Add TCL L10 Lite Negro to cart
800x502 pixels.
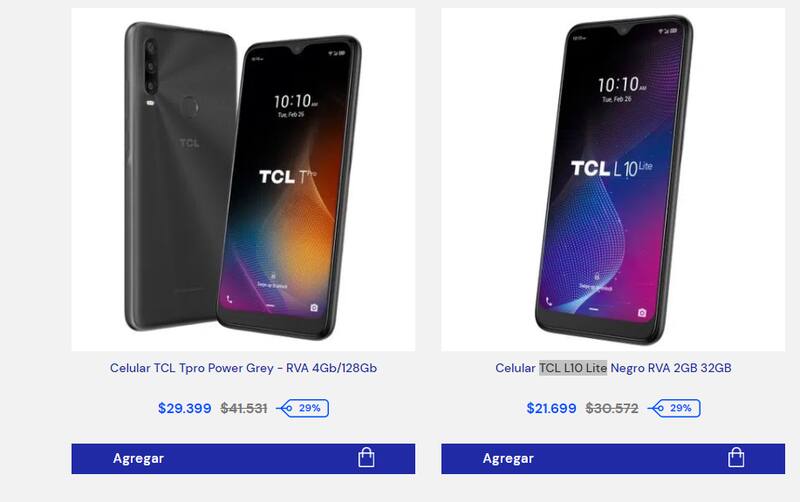pos(613,459)
